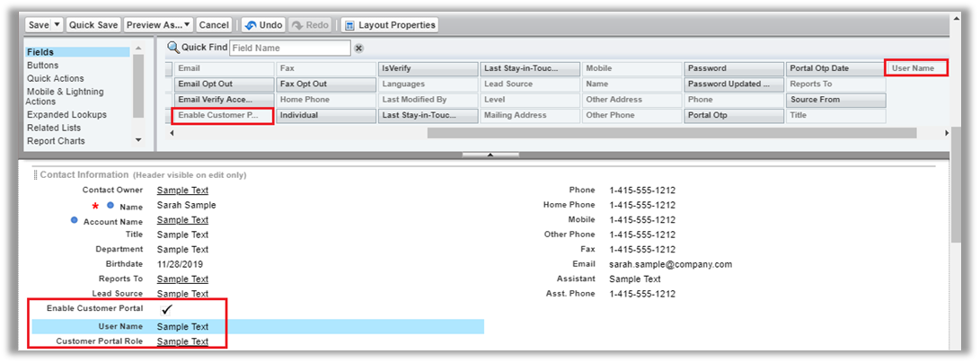Clear Quick Find with the X icon

pyautogui.click(x=358, y=49)
